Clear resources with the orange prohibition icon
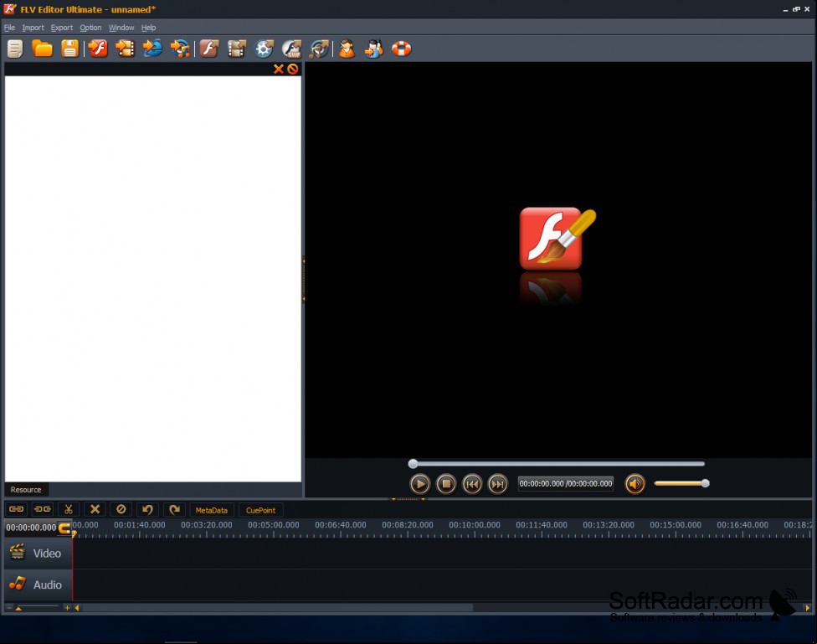 (293, 69)
